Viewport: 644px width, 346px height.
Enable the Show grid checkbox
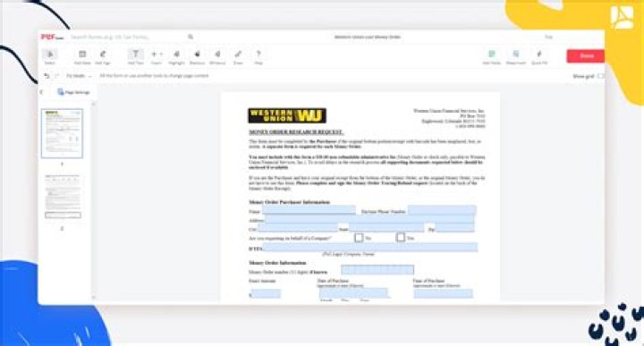[601, 76]
